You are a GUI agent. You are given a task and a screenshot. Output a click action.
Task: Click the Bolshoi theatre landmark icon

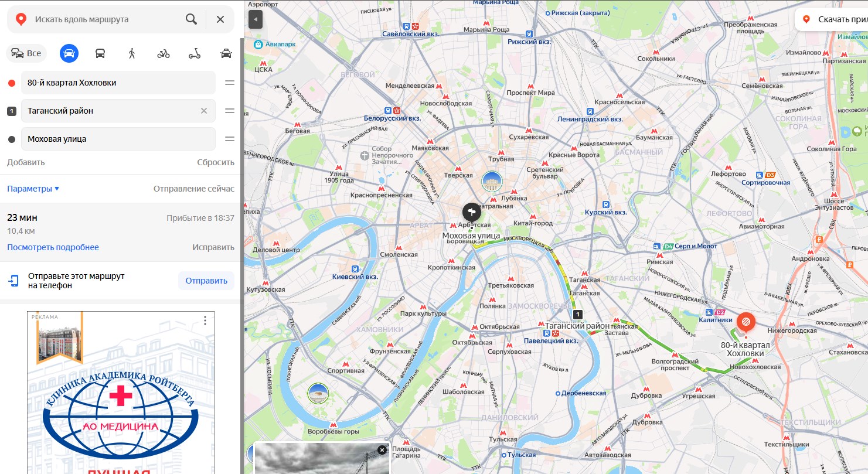coord(492,182)
